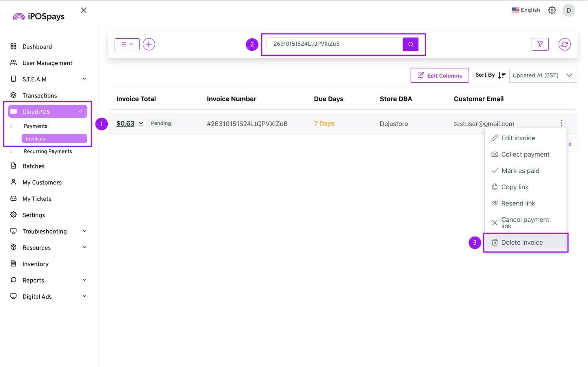The width and height of the screenshot is (588, 367).
Task: Click the plus circle add invoice icon
Action: click(x=149, y=44)
